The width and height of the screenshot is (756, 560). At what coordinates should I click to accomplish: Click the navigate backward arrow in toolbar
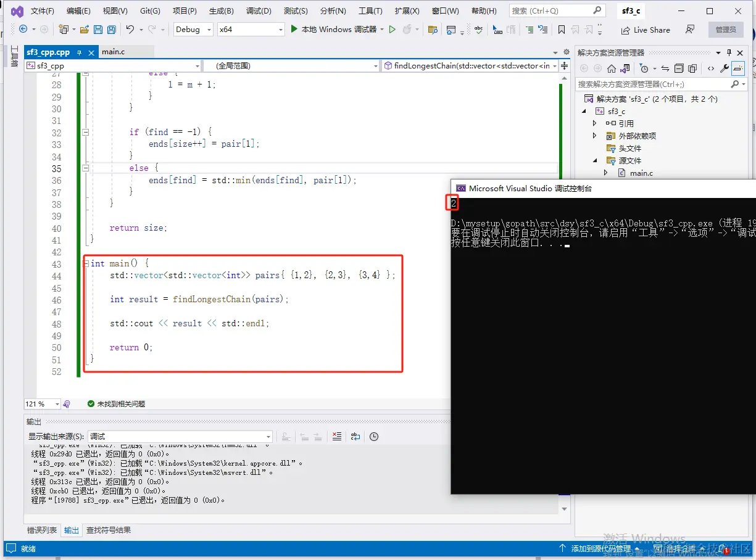pyautogui.click(x=23, y=30)
